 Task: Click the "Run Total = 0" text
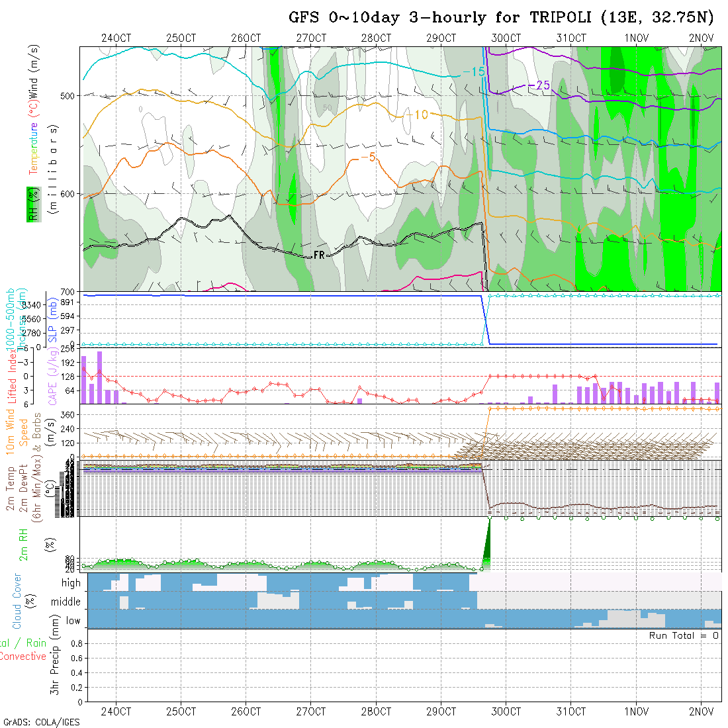tap(684, 635)
